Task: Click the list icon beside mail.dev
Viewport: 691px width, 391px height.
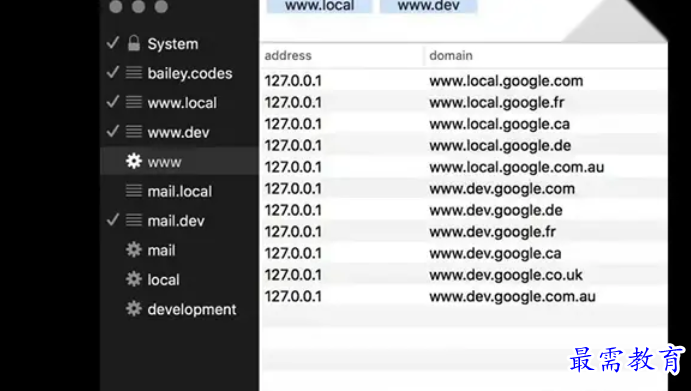Action: 134,220
